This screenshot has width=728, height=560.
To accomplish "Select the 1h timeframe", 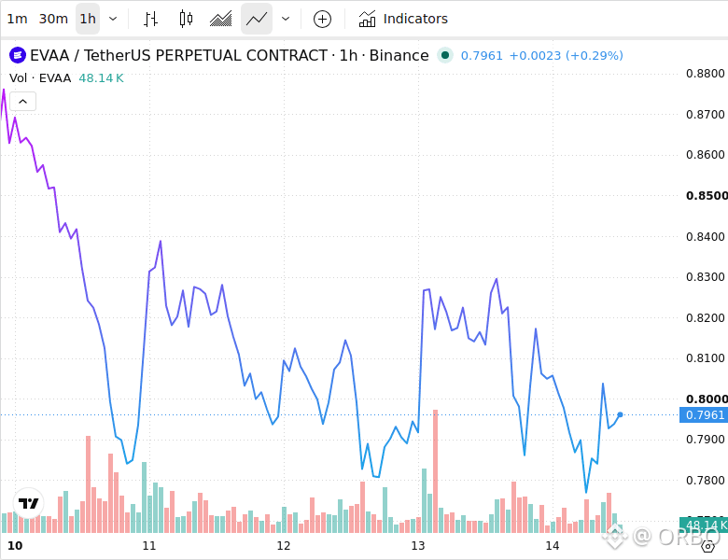I will coord(88,19).
